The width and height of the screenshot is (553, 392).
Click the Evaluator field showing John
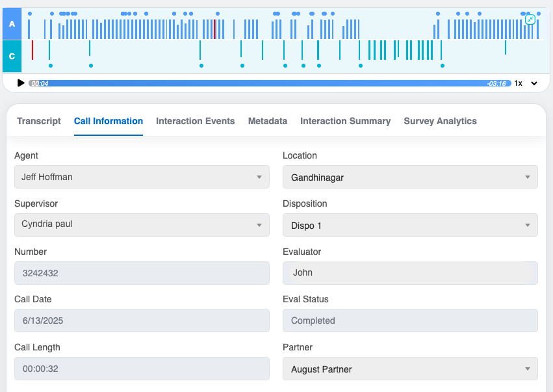[x=410, y=273]
